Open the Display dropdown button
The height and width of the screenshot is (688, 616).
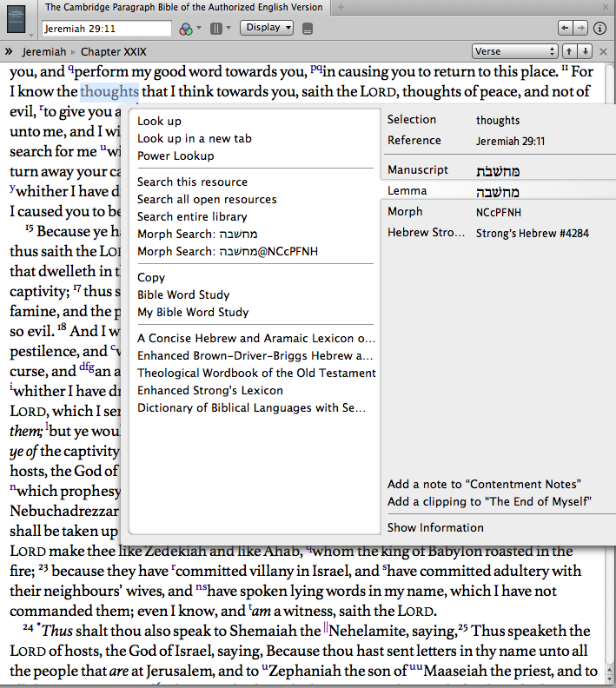(267, 28)
